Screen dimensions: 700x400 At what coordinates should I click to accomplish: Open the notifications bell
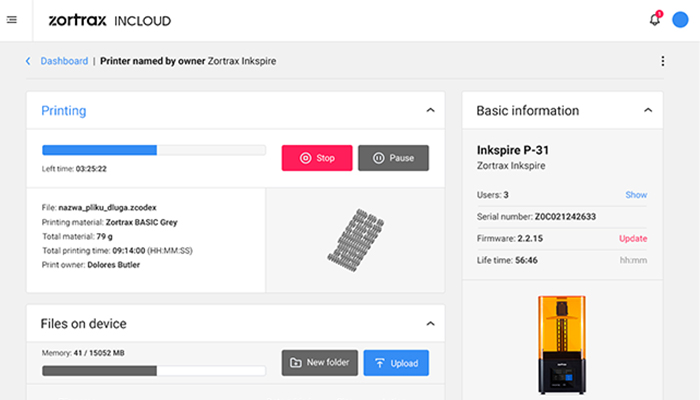click(x=655, y=20)
